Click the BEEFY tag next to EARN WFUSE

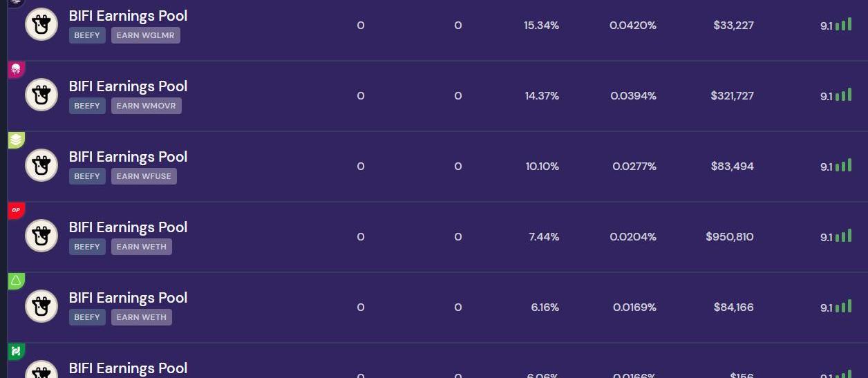coord(87,176)
